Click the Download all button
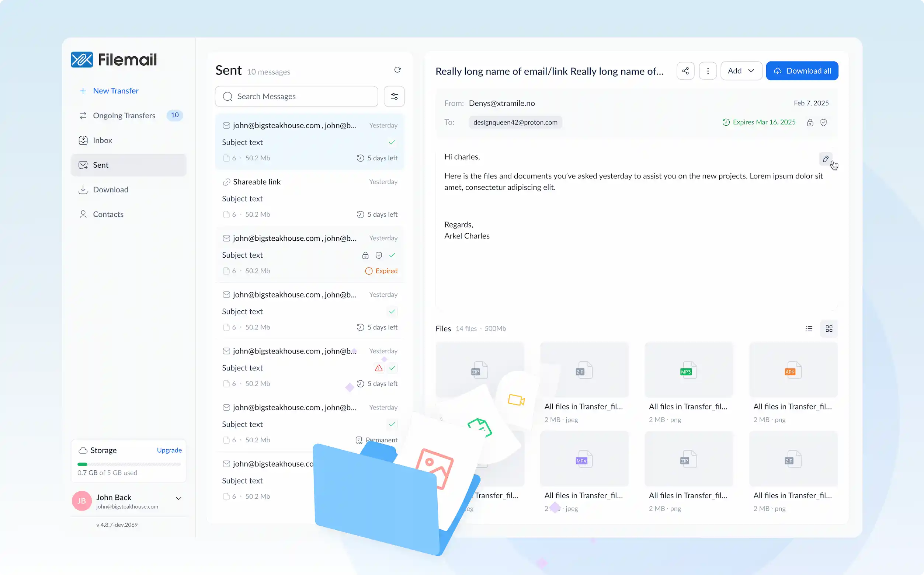924x575 pixels. 802,71
